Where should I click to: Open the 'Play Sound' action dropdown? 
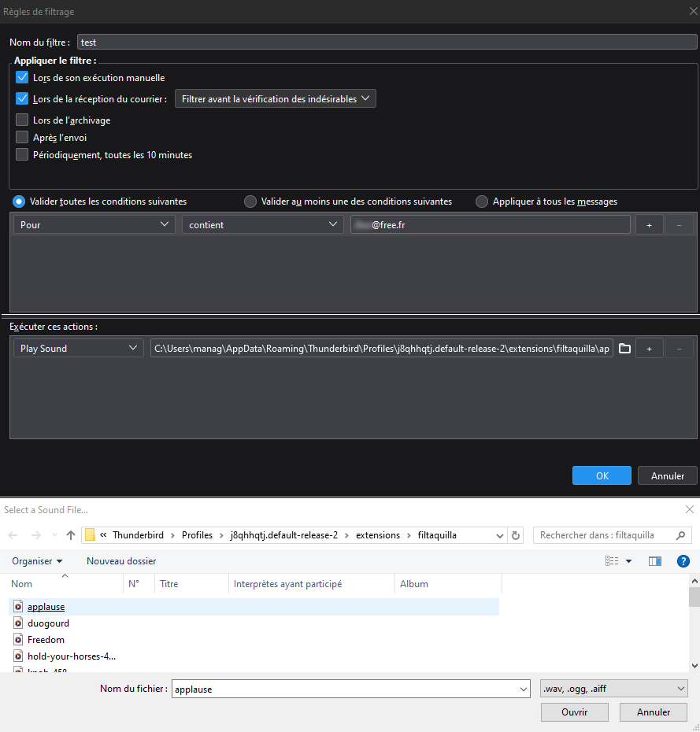(79, 348)
